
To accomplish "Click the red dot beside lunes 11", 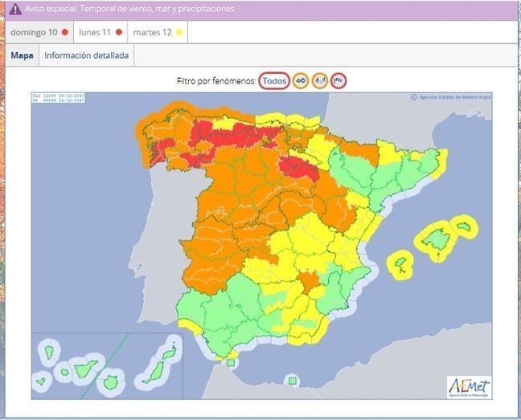I will [118, 33].
